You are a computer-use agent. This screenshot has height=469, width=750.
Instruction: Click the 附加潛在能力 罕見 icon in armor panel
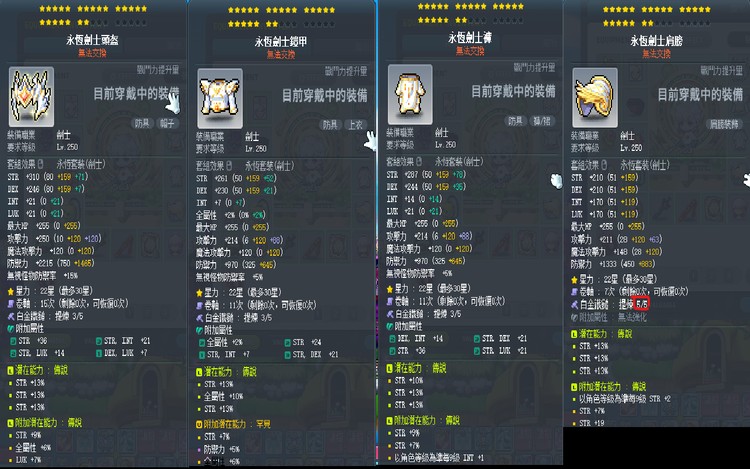tap(199, 424)
